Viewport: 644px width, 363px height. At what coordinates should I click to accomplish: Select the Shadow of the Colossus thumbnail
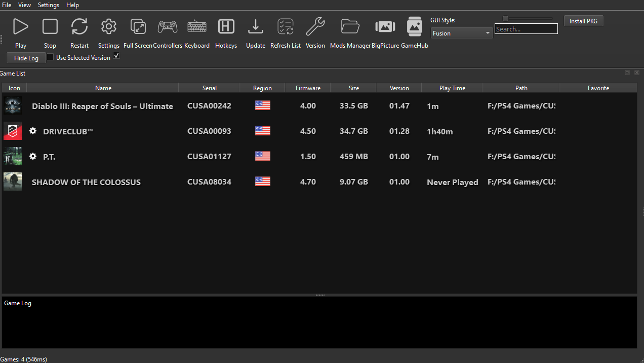click(13, 181)
